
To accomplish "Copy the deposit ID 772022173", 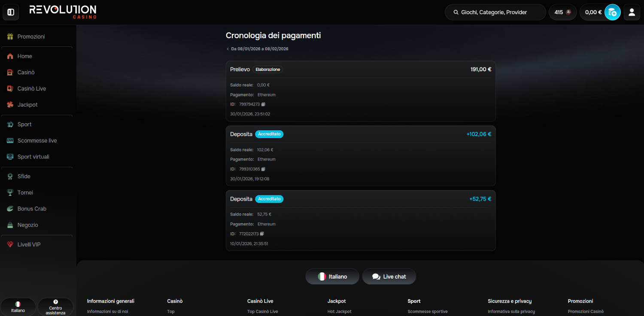I will point(262,234).
